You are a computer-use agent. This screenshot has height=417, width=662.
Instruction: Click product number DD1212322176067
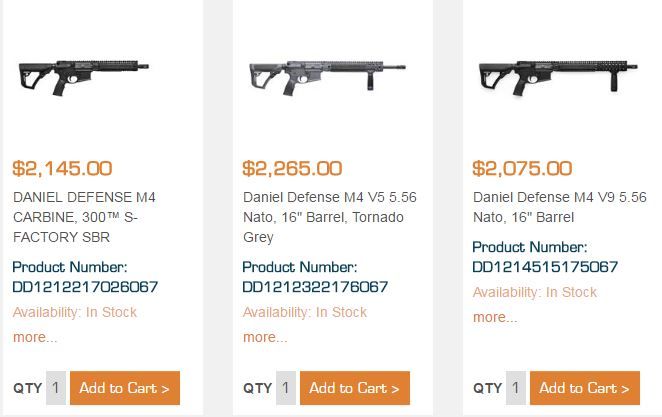[315, 287]
